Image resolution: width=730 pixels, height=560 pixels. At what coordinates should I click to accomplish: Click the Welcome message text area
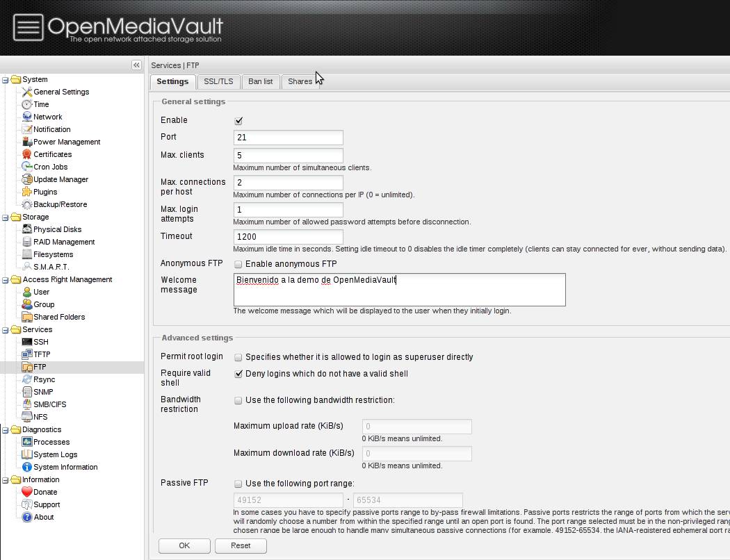coord(400,290)
